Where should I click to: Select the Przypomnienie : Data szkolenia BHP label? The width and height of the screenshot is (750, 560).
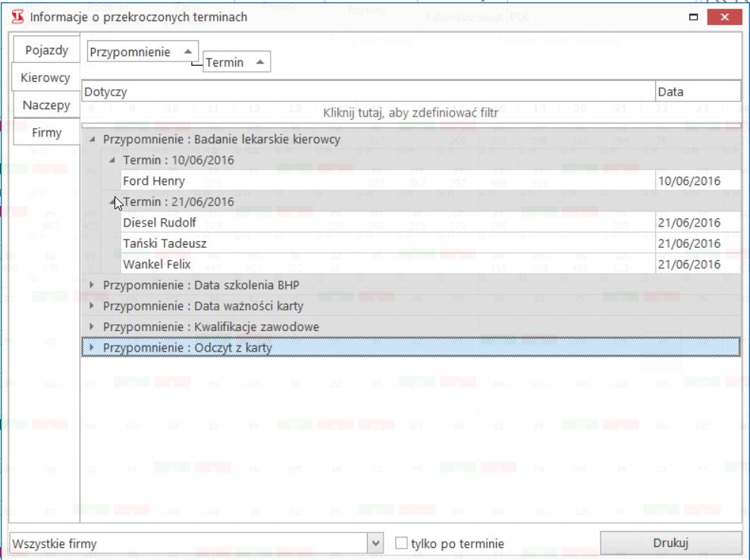[x=201, y=285]
